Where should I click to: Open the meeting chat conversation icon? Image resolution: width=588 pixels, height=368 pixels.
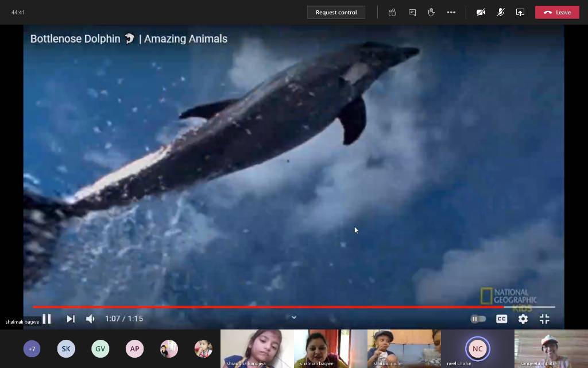coord(412,13)
